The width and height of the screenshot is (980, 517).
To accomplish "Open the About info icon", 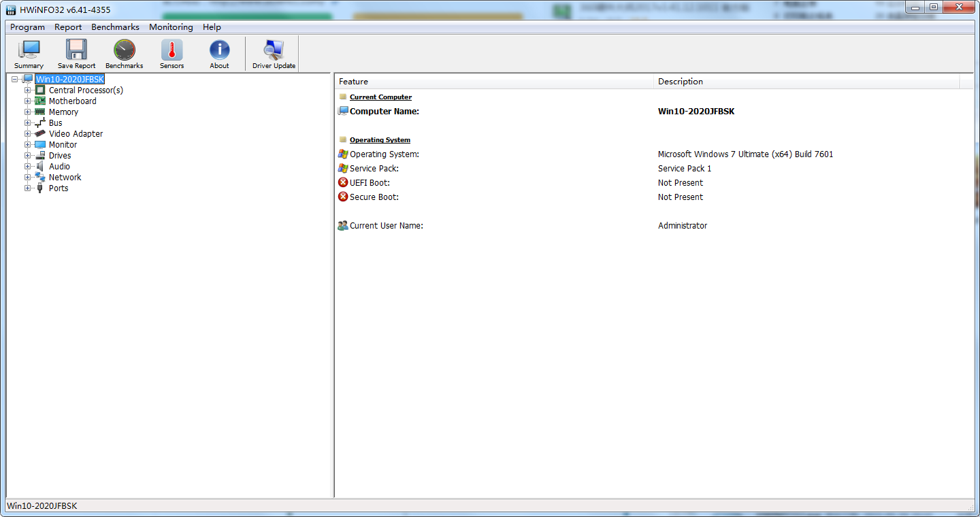I will pos(219,50).
